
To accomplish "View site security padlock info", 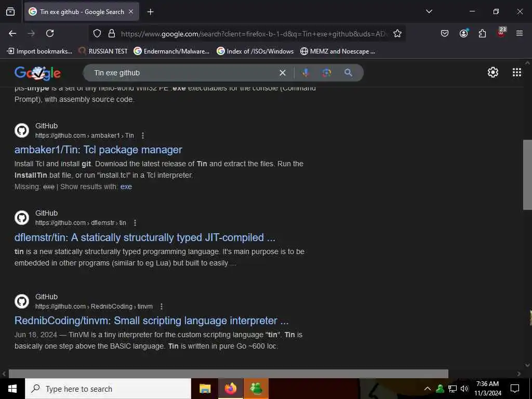I will coord(111,33).
